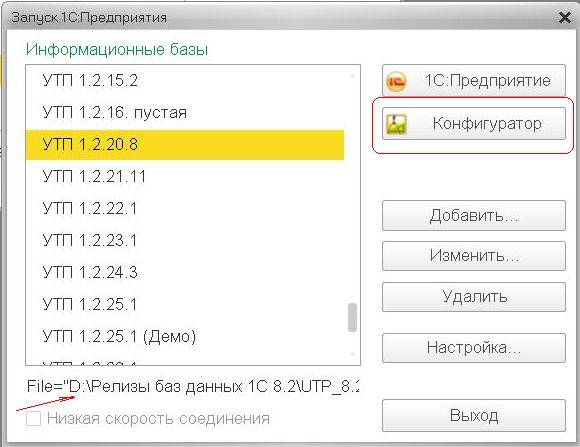Choose УТП 1.2.23.1 in the list
Image resolution: width=580 pixels, height=447 pixels.
185,241
